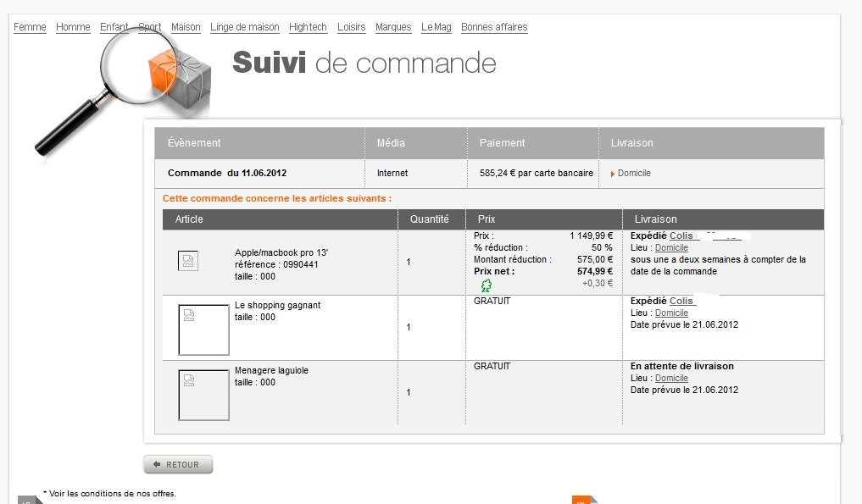Open the Maison category
This screenshot has width=862, height=504.
186,27
